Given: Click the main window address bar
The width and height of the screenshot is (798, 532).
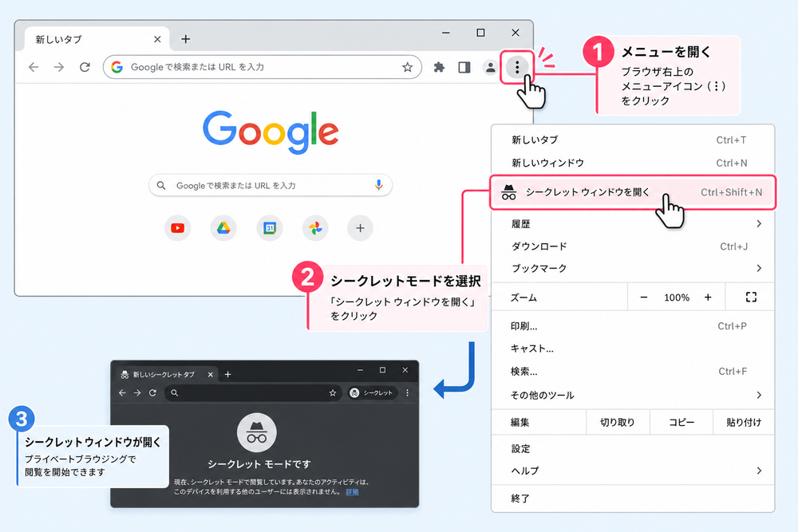Looking at the screenshot, I should coord(262,67).
